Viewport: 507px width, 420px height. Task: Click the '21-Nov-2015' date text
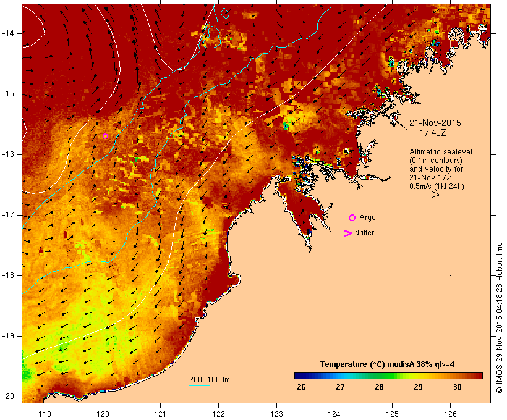(x=435, y=123)
